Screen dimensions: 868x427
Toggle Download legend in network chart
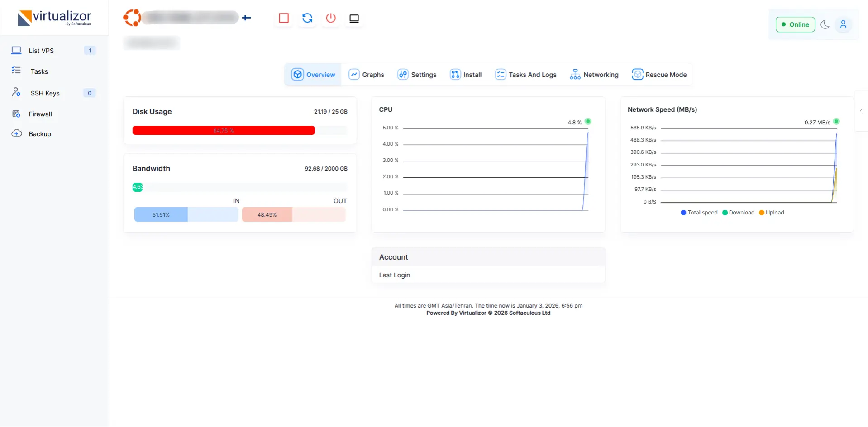738,213
